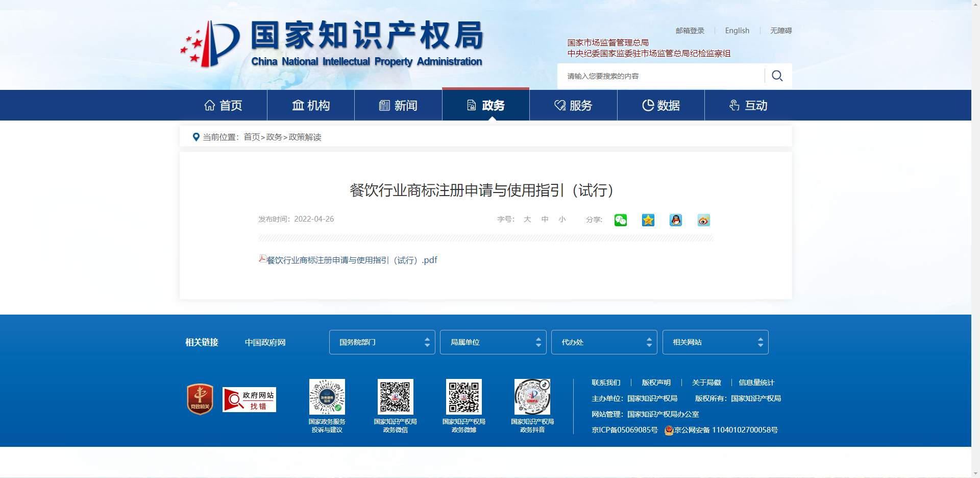Open the 新闻 navigation tab
The height and width of the screenshot is (478, 980).
398,106
